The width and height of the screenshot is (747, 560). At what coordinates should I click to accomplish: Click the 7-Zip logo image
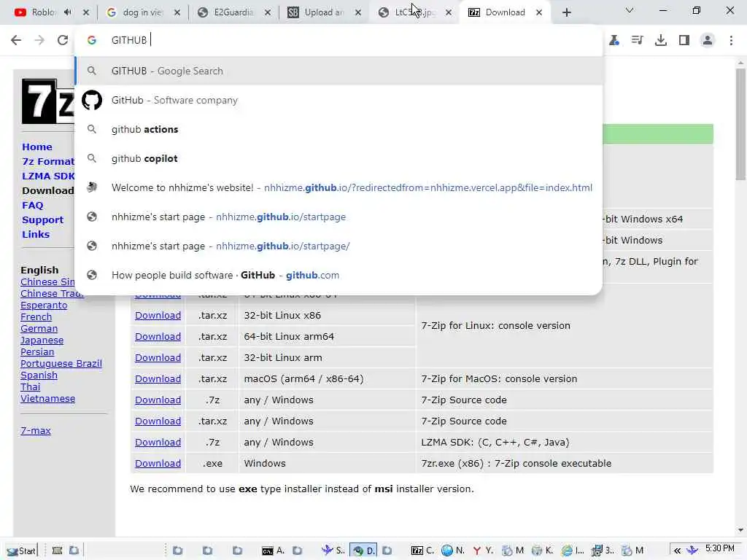47,101
